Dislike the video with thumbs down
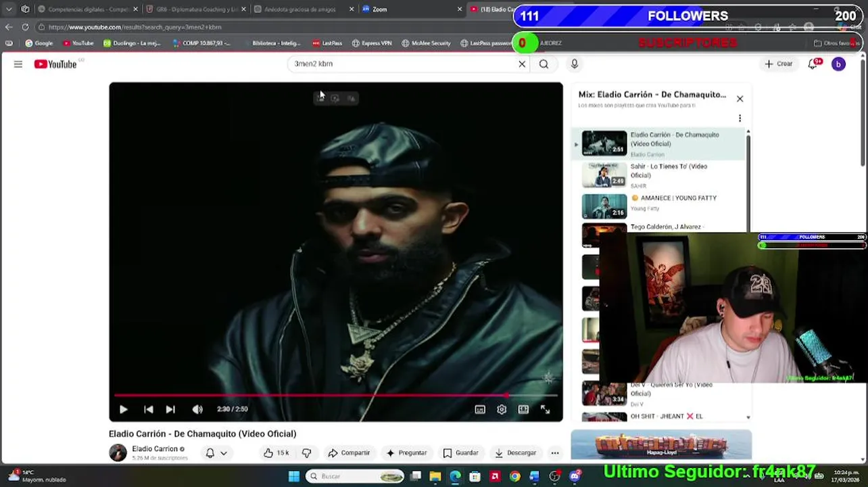868x487 pixels. click(306, 453)
